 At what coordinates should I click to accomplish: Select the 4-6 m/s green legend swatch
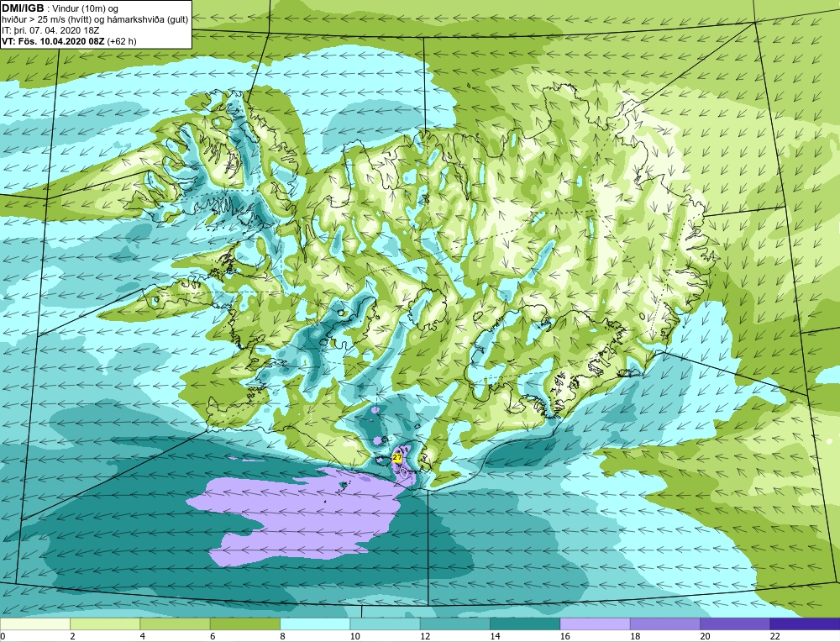(176, 624)
